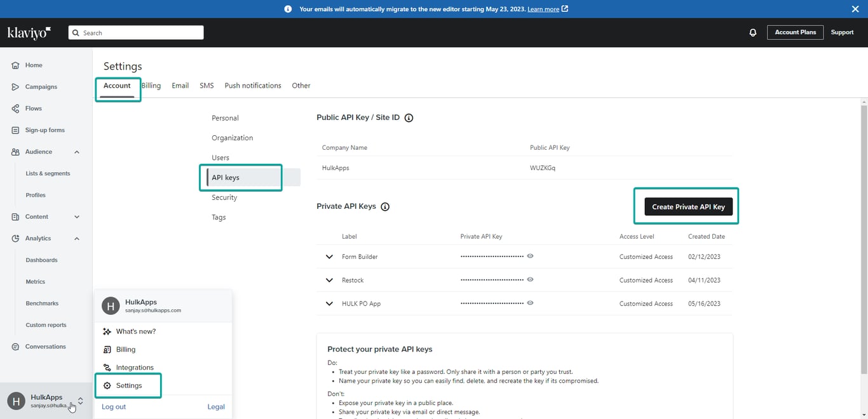This screenshot has height=419, width=868.
Task: Create a new Private API Key
Action: click(688, 206)
